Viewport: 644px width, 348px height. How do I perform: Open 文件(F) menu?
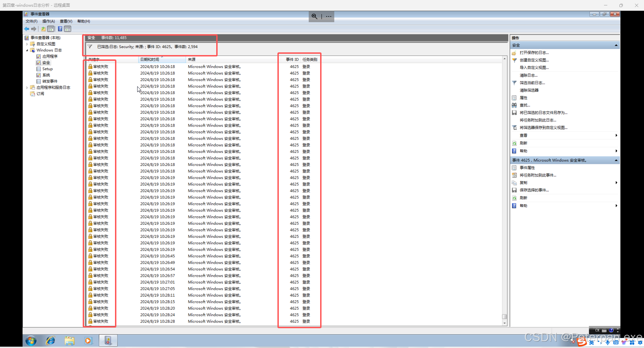31,21
